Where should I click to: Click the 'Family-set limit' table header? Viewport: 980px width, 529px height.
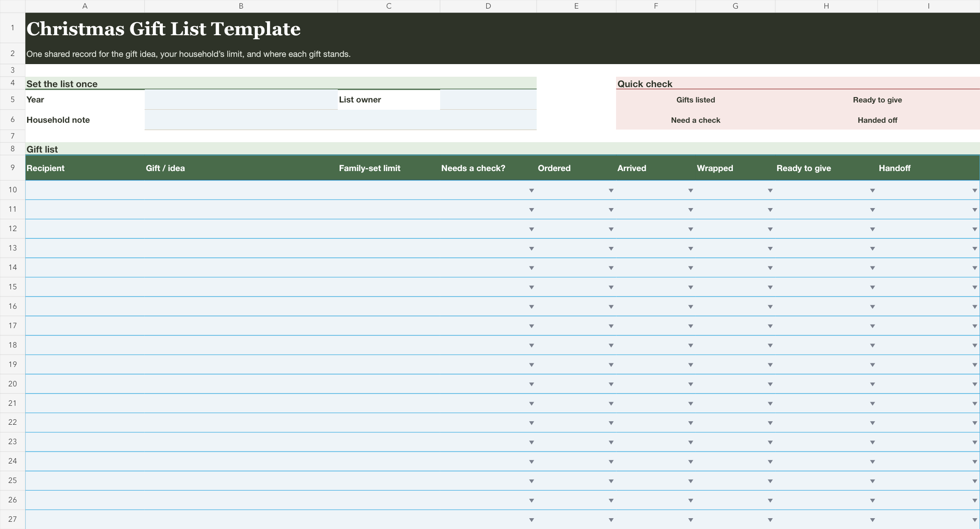click(369, 168)
